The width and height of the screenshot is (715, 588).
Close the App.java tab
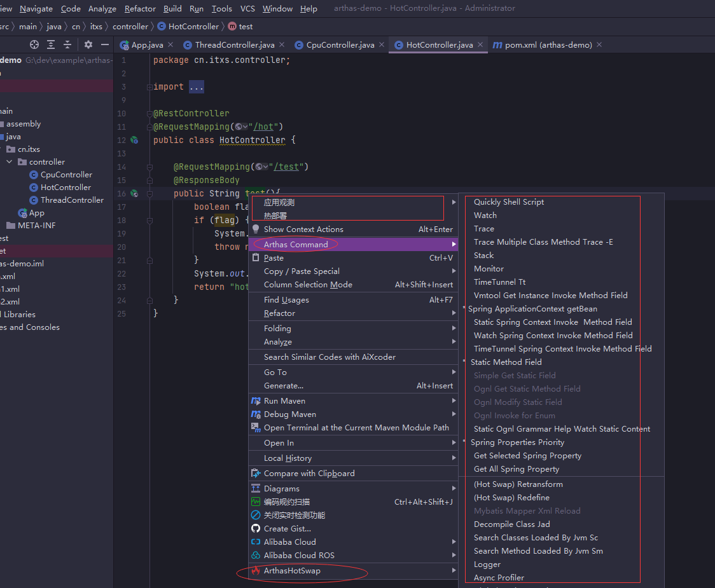[170, 44]
